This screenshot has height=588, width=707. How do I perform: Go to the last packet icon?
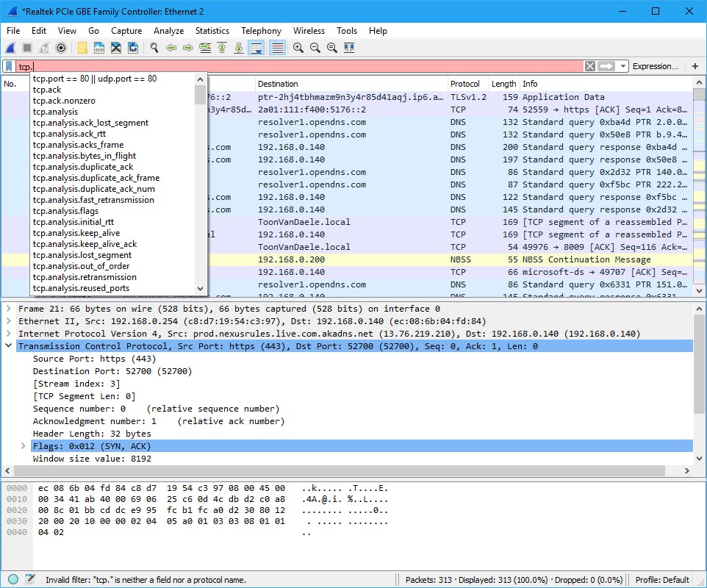tap(239, 48)
